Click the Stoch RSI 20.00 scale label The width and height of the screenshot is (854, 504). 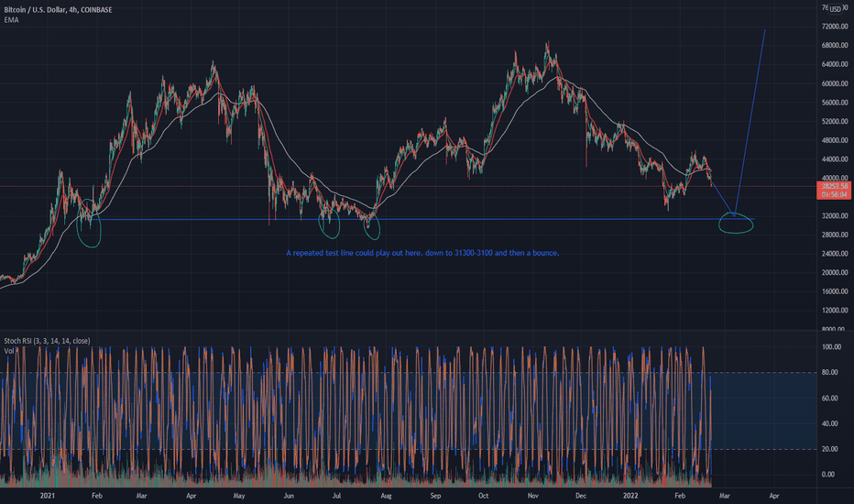click(x=829, y=449)
